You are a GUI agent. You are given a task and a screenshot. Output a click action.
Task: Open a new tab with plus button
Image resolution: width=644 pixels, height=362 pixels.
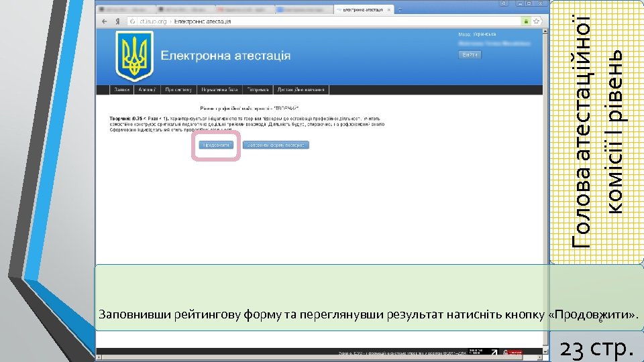[400, 9]
